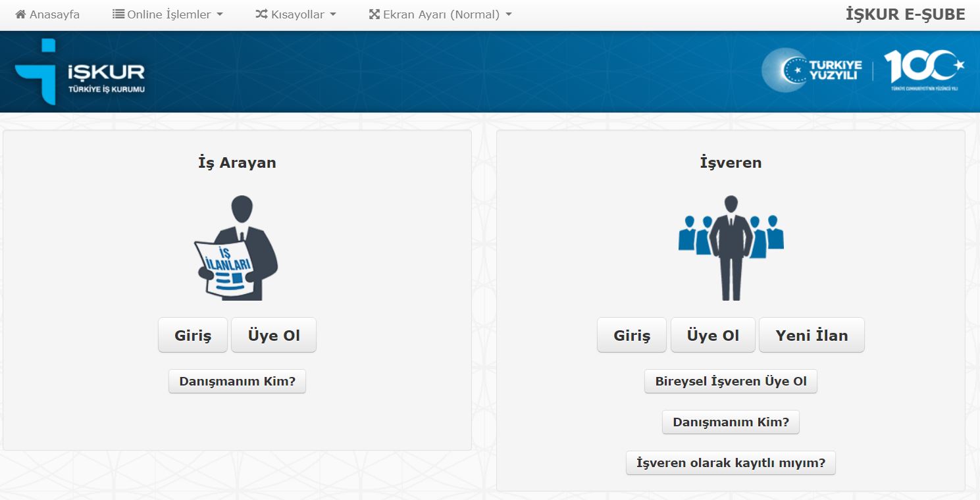Image resolution: width=980 pixels, height=500 pixels.
Task: Click Danışmanım Kim? under İş Arayan
Action: [237, 382]
